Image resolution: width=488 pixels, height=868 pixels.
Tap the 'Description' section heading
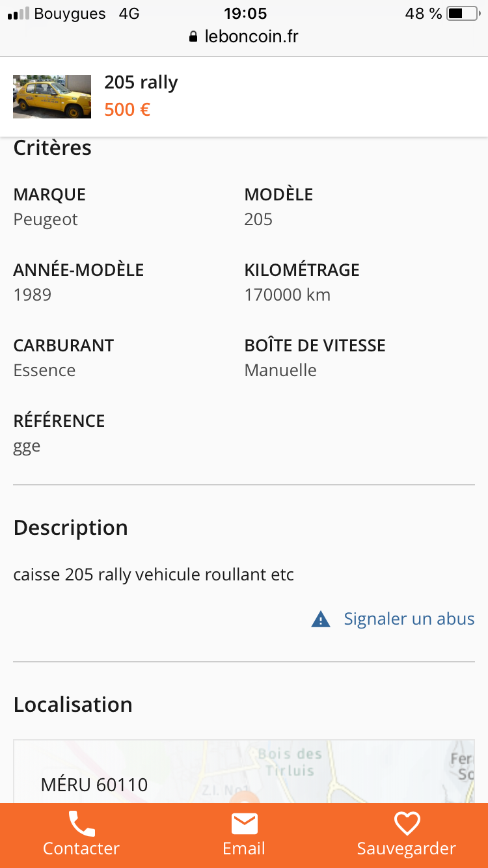tap(71, 528)
